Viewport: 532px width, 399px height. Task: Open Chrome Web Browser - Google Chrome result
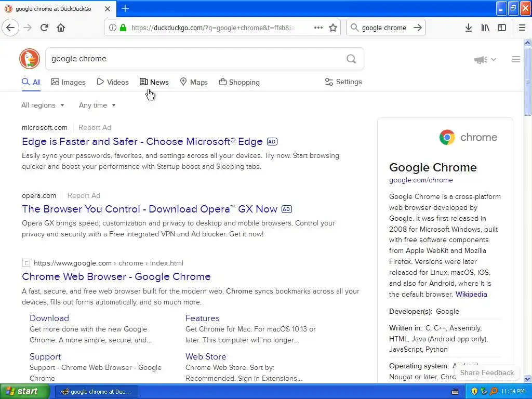(116, 276)
